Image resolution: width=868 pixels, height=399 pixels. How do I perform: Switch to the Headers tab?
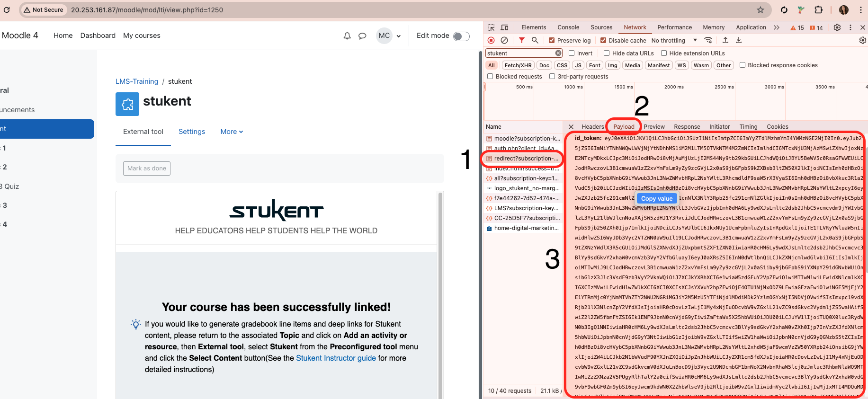pos(593,126)
